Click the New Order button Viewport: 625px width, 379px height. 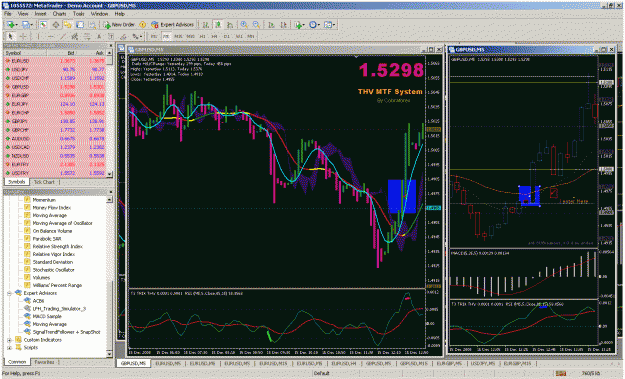pos(119,25)
